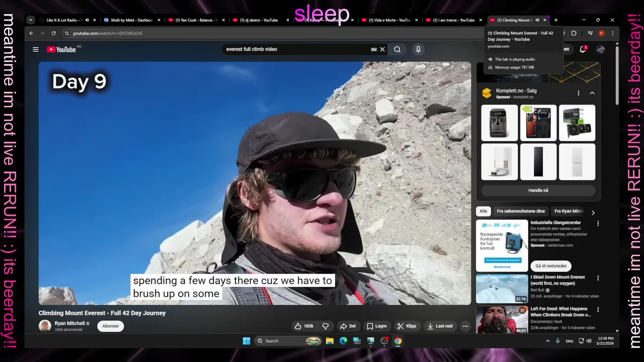Select Fra Ryan Mitchell chip
This screenshot has width=644, height=362.
click(x=569, y=211)
